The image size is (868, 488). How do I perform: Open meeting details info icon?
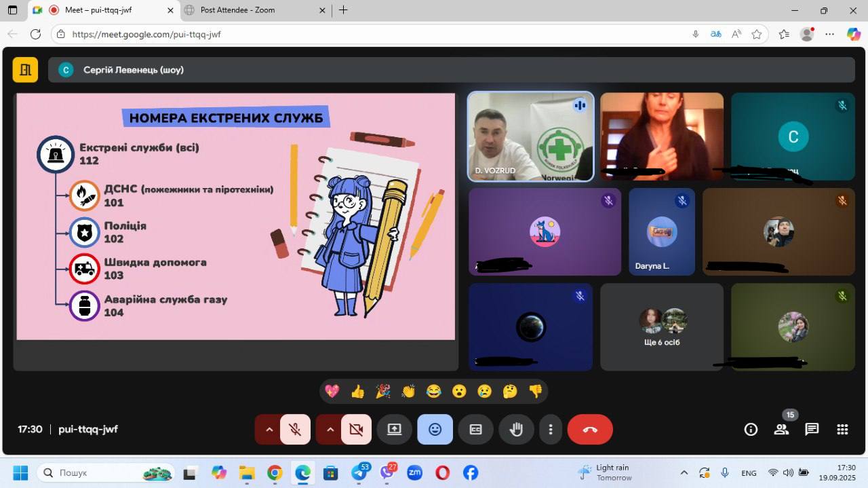751,429
